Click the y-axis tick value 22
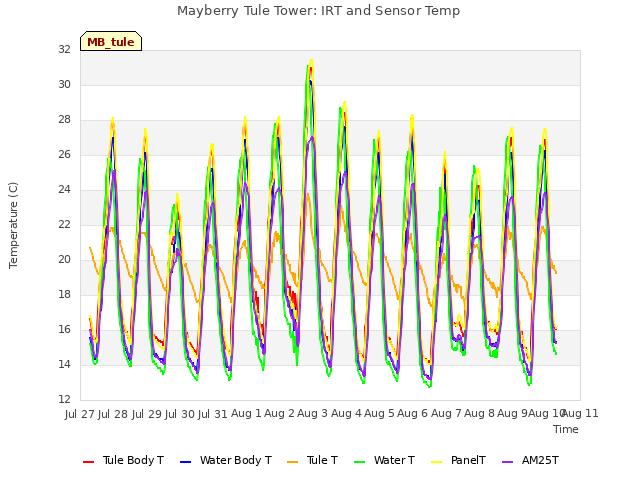The height and width of the screenshot is (480, 640). pos(64,224)
